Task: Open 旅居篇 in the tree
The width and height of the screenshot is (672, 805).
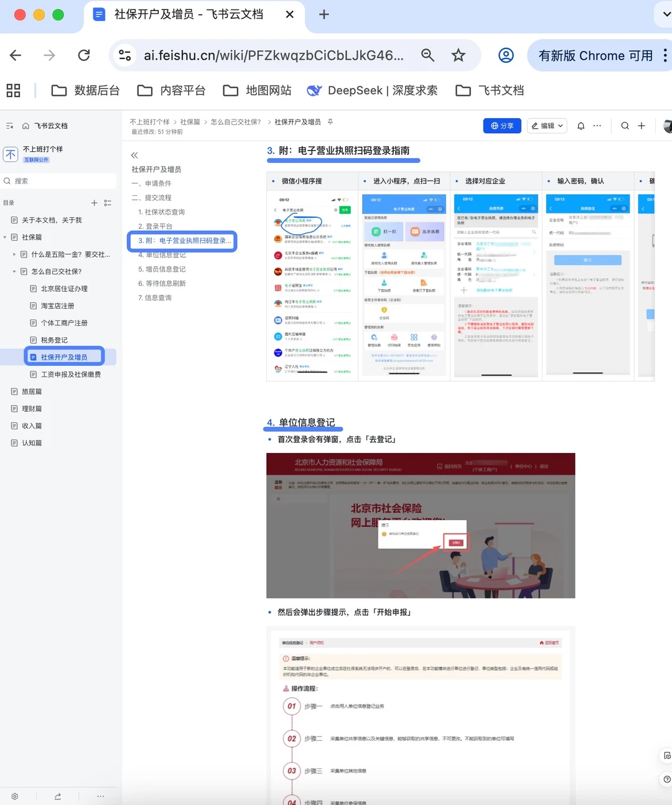Action: pyautogui.click(x=32, y=392)
